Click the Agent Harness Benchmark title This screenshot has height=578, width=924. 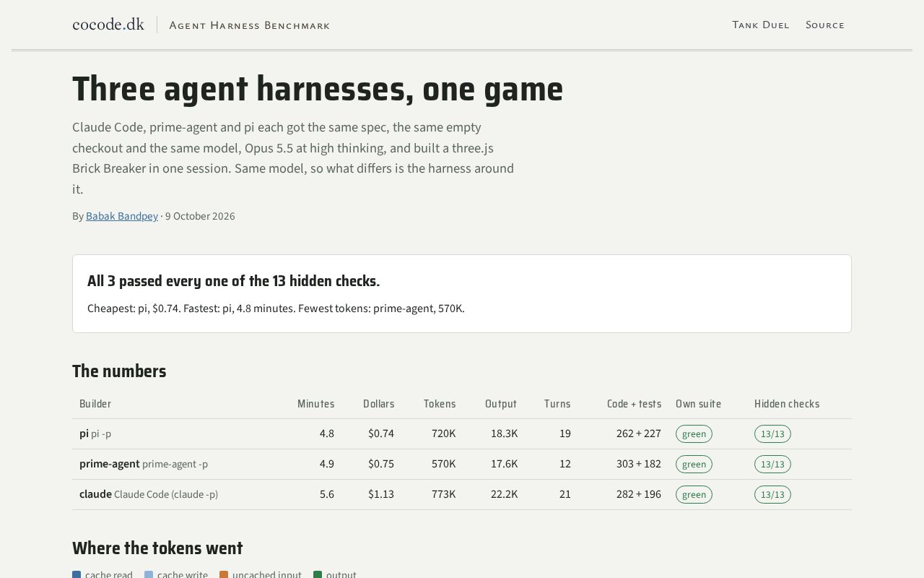pyautogui.click(x=249, y=25)
